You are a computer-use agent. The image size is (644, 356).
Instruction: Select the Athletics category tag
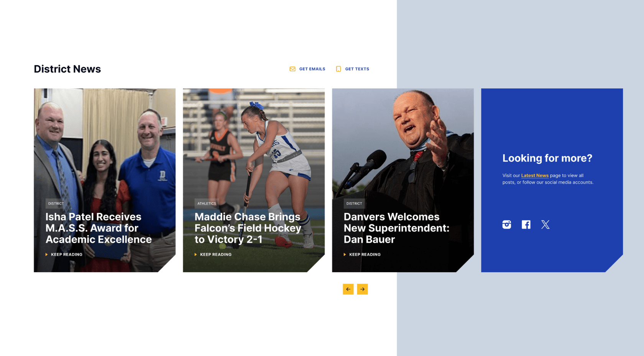pos(207,204)
